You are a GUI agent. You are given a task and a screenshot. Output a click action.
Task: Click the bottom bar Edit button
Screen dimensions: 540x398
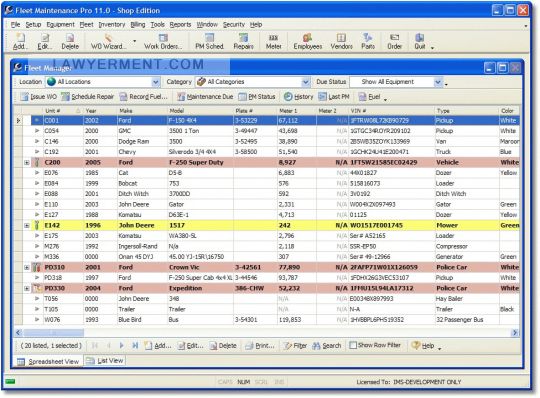point(190,345)
